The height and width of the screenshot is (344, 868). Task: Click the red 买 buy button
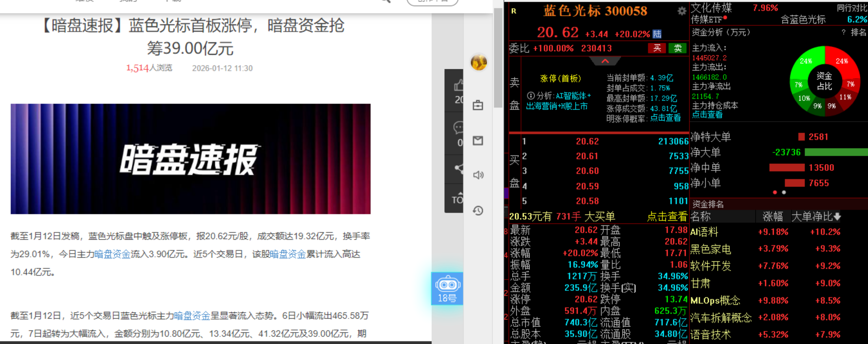657,48
